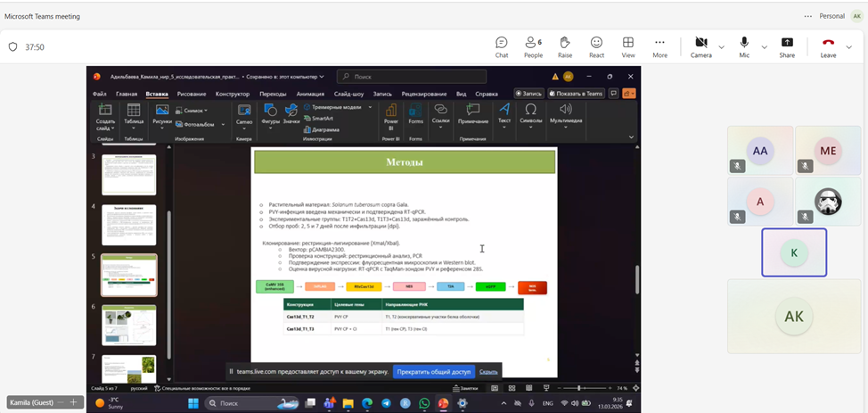Toggle the Camera on
This screenshot has height=413, width=868.
pos(700,46)
